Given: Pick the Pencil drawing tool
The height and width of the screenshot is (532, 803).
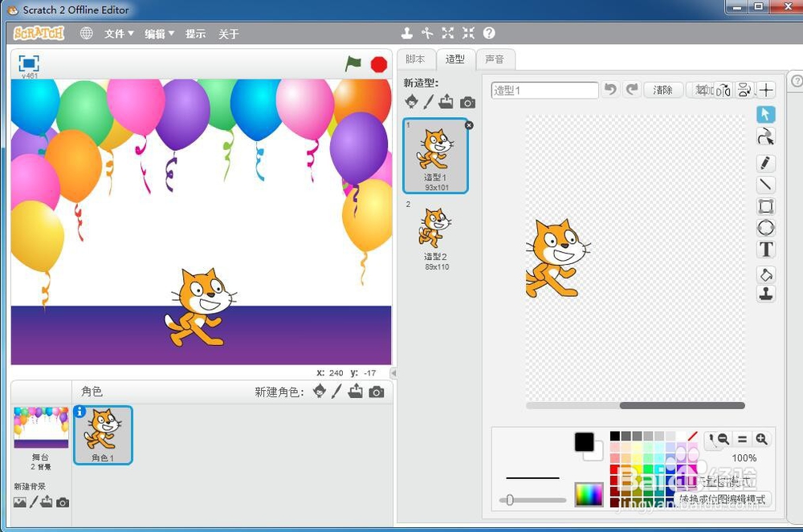Looking at the screenshot, I should (x=765, y=163).
